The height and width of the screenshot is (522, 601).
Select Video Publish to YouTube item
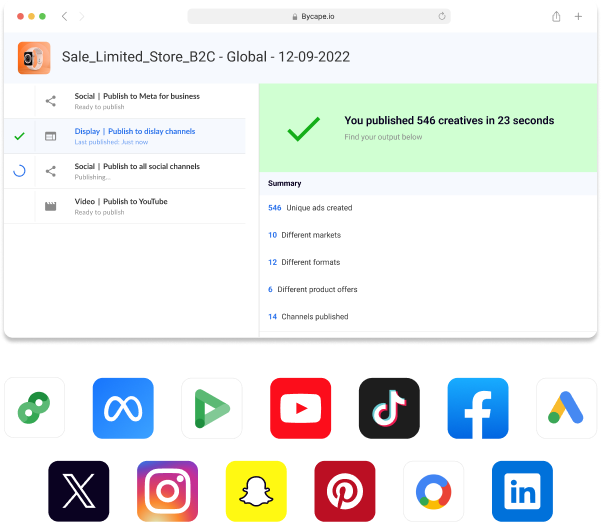pos(125,206)
